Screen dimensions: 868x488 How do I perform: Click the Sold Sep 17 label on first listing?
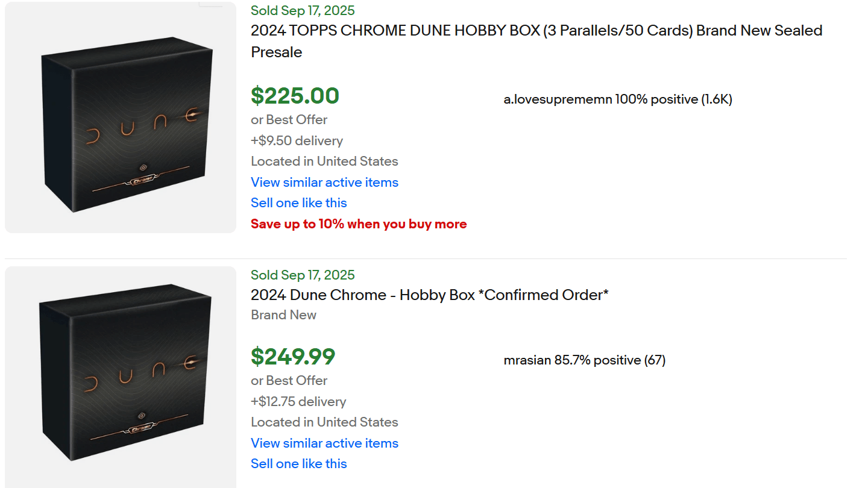tap(302, 10)
